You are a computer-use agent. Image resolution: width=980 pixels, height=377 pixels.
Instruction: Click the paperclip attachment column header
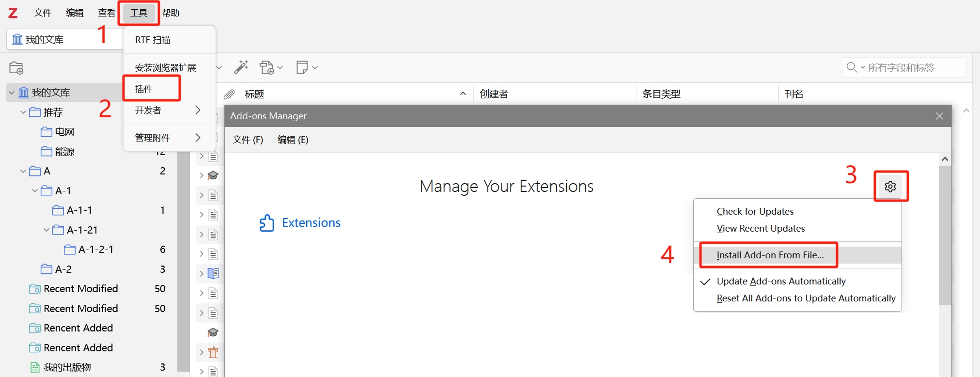(x=229, y=94)
